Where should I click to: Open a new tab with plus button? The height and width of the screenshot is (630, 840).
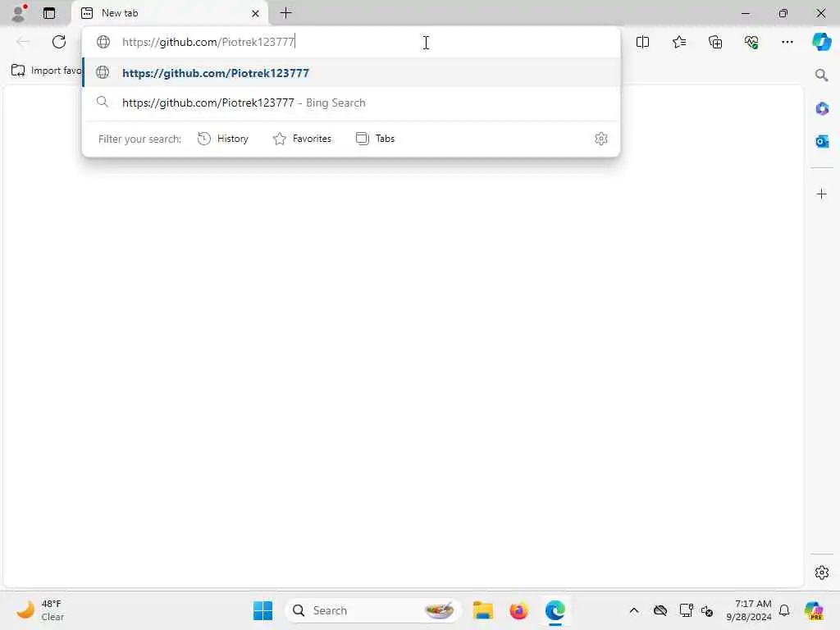[286, 13]
